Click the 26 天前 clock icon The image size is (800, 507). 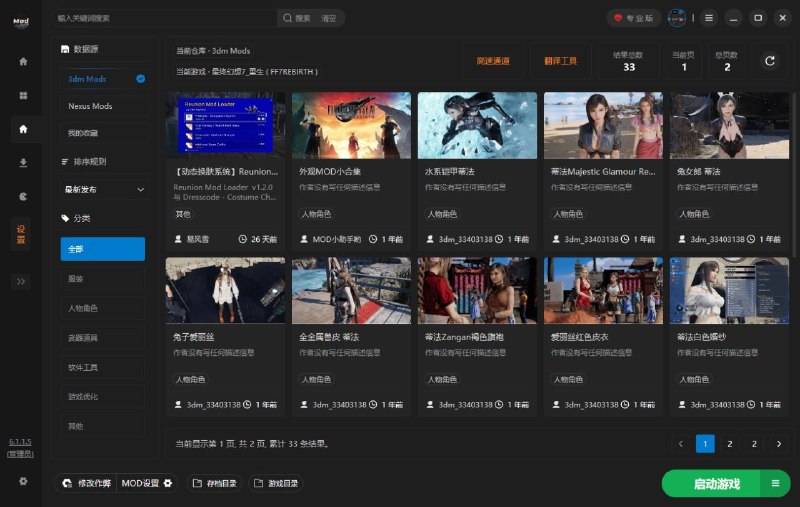point(243,239)
